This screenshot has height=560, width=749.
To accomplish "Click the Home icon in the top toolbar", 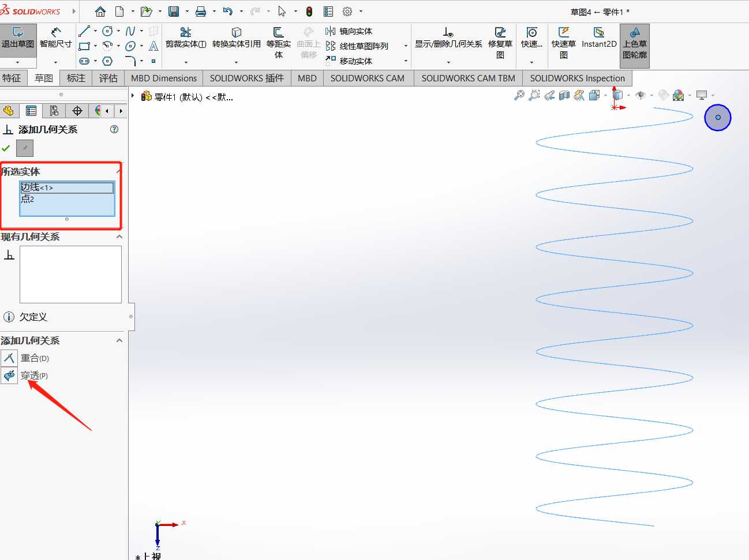I will point(100,12).
